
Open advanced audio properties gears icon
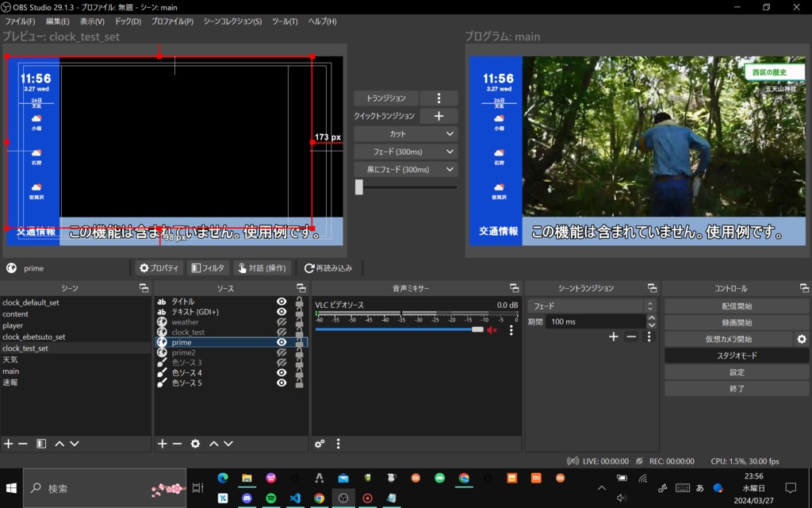pyautogui.click(x=320, y=444)
